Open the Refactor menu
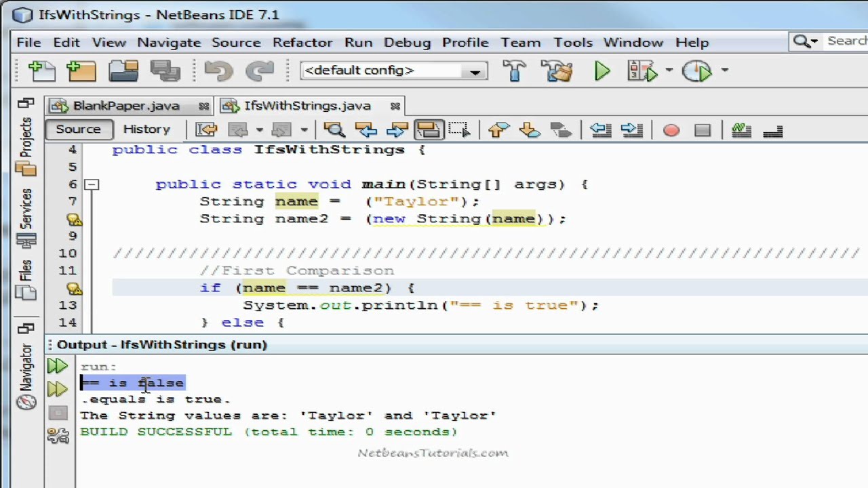This screenshot has height=488, width=868. point(302,42)
